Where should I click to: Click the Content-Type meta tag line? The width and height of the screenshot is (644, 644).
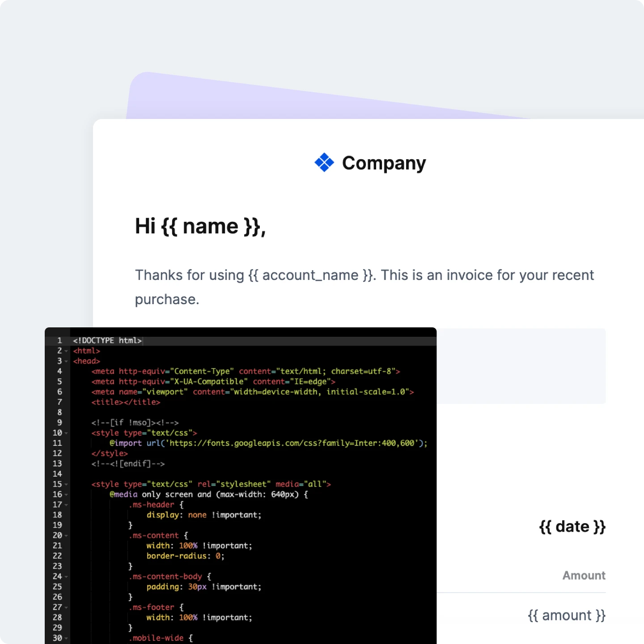tap(246, 371)
